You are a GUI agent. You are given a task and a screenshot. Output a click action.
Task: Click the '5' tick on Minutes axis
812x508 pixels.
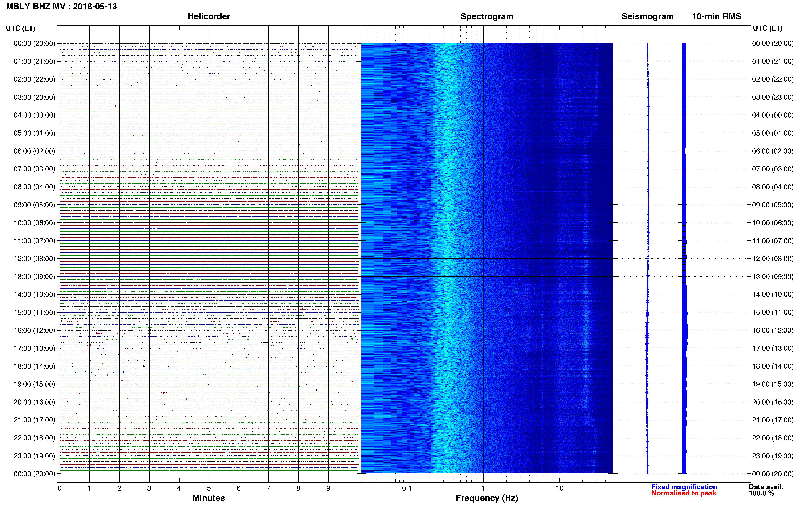(x=209, y=488)
